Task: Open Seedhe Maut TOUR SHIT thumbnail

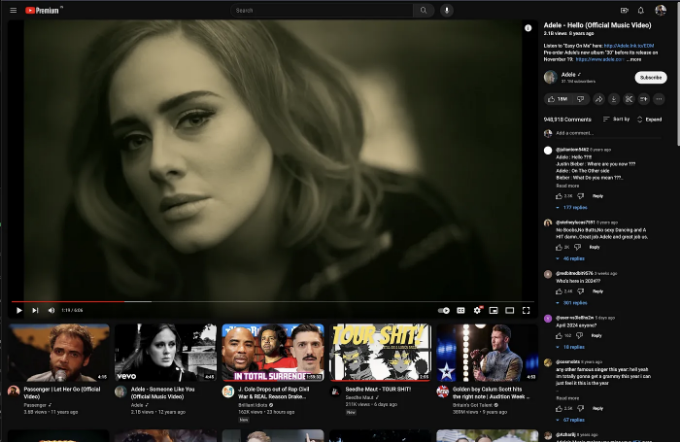Action: click(380, 352)
